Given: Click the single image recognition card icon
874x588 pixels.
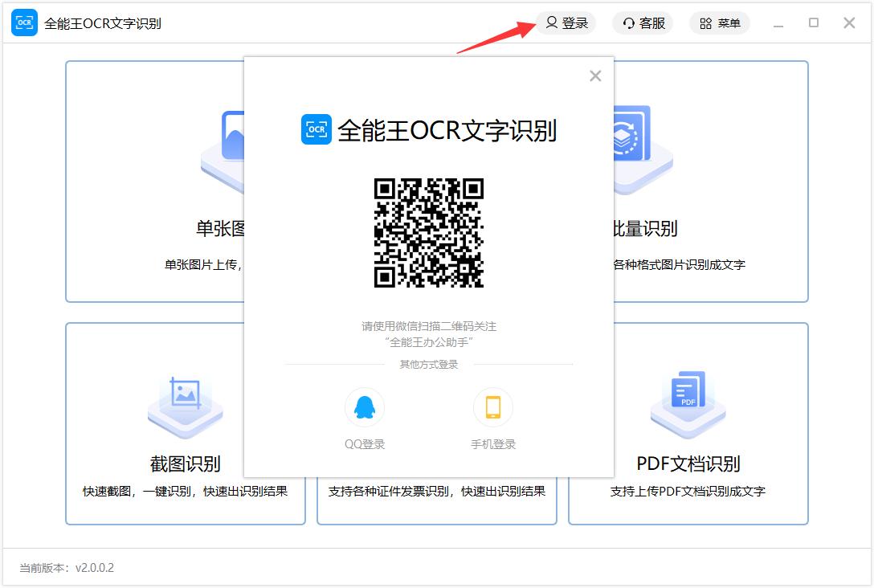Looking at the screenshot, I should tap(230, 145).
